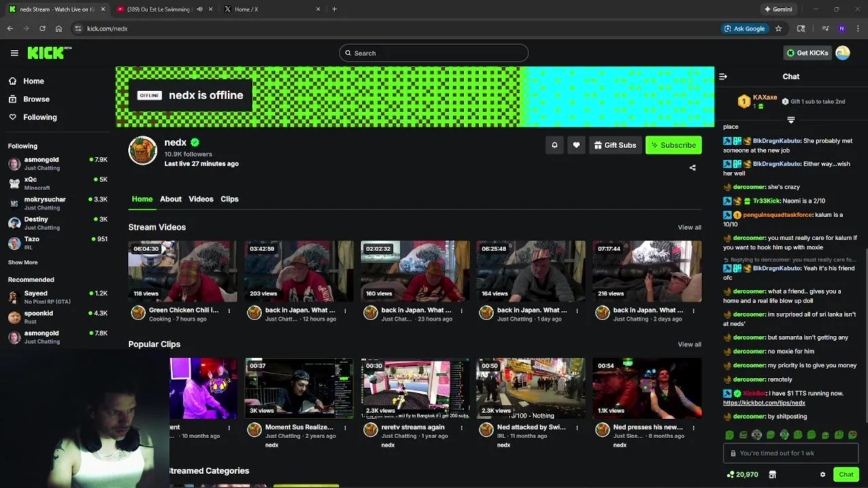Click the Ask Google button
This screenshot has width=868, height=488.
(x=744, y=28)
